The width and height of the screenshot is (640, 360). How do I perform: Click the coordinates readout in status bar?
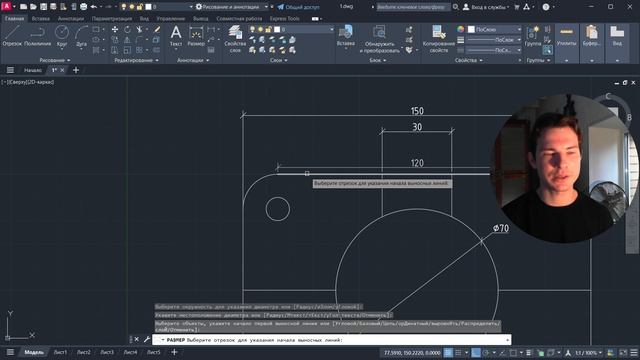click(x=412, y=352)
